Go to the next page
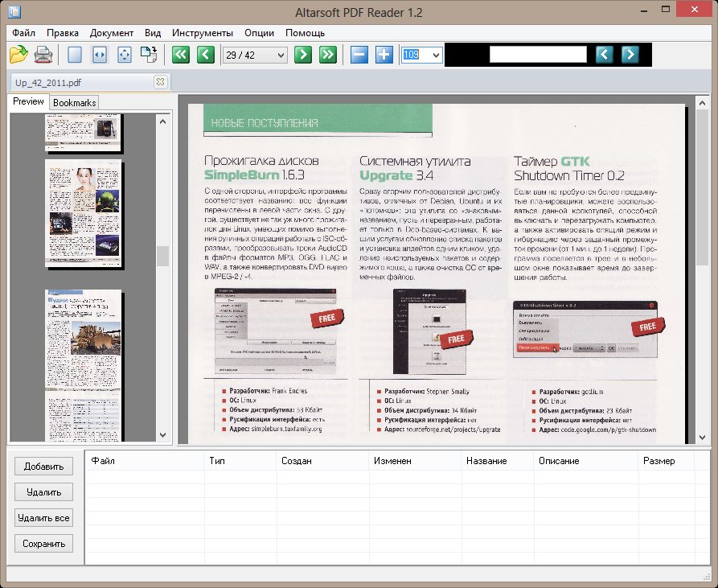Viewport: 718px width, 588px height. (302, 55)
